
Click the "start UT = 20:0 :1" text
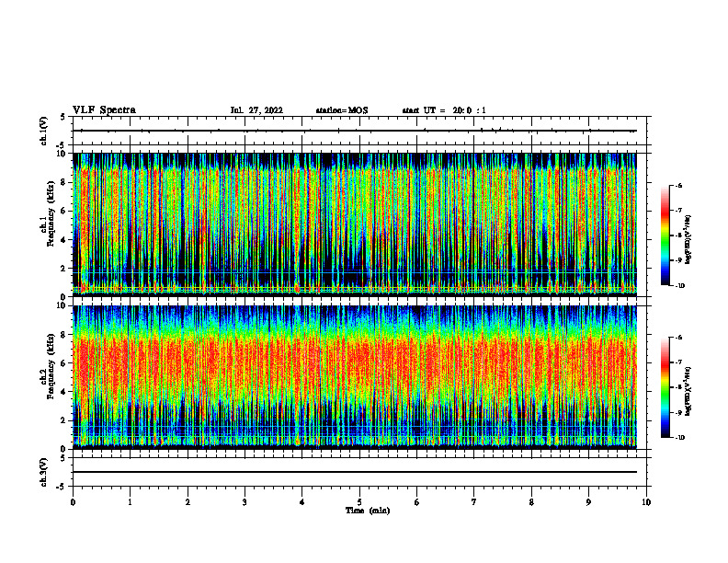coord(444,110)
